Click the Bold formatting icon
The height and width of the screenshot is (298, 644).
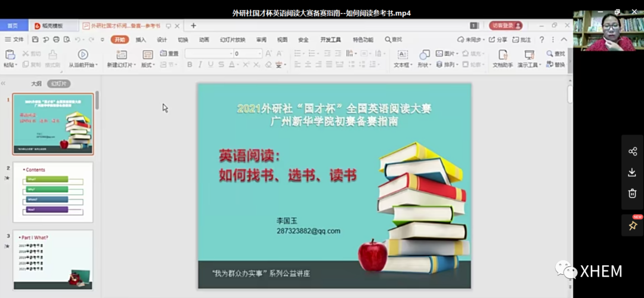pos(190,64)
